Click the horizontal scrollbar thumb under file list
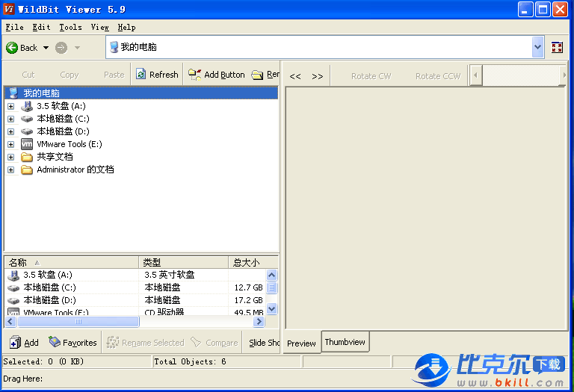Screen dimensions: 574x392 [x=78, y=321]
